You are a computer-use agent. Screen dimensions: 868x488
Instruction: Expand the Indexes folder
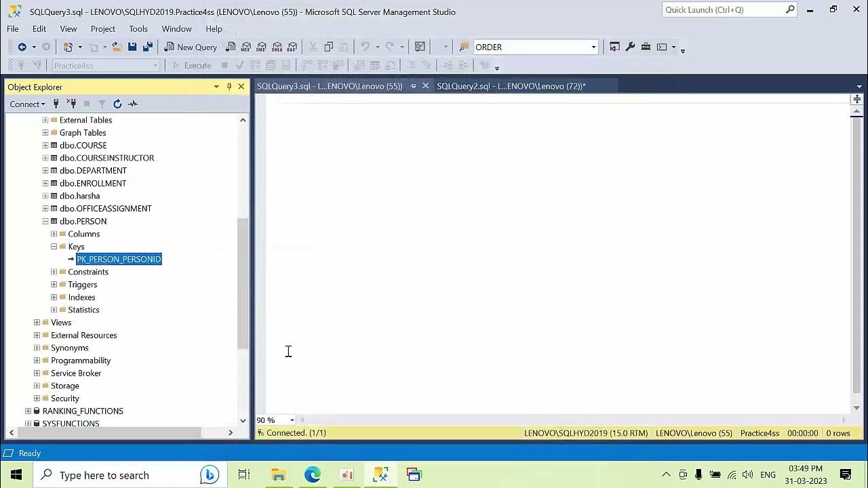(54, 297)
